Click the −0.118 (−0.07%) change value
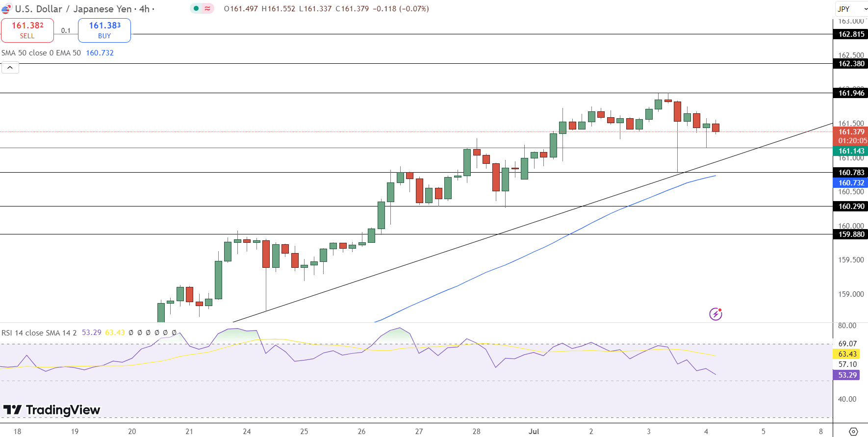Image resolution: width=868 pixels, height=437 pixels. 401,9
